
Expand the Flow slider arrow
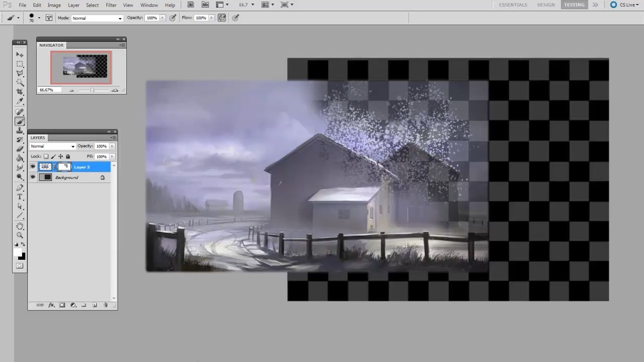coord(211,18)
